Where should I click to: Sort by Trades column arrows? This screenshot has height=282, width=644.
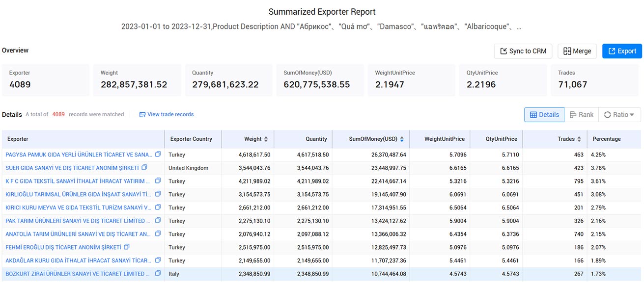pyautogui.click(x=579, y=139)
